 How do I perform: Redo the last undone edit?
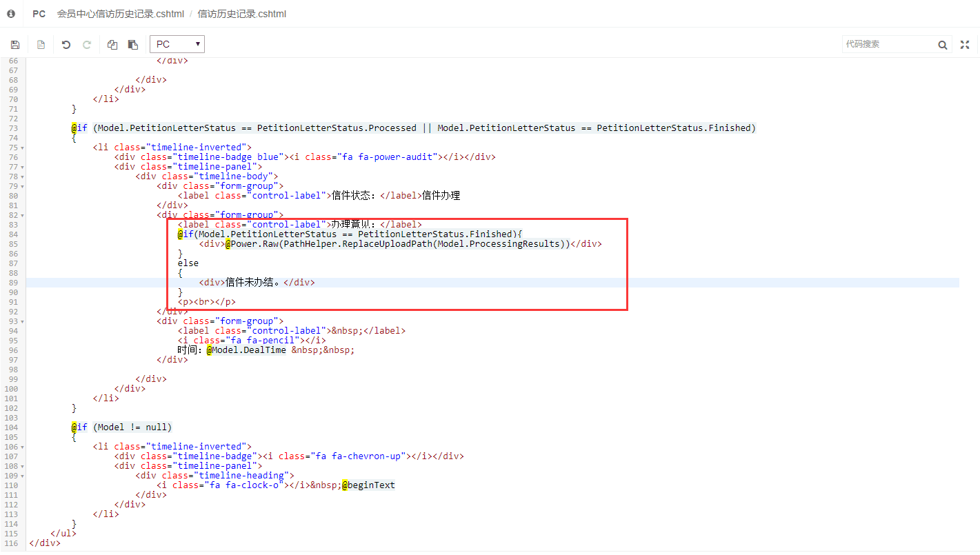87,45
